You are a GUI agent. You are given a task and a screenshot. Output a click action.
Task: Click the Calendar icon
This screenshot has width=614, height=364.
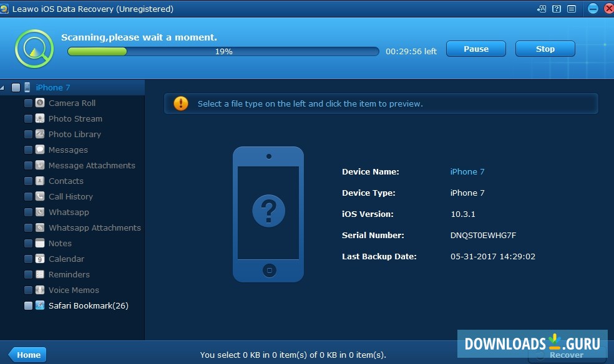tap(40, 259)
